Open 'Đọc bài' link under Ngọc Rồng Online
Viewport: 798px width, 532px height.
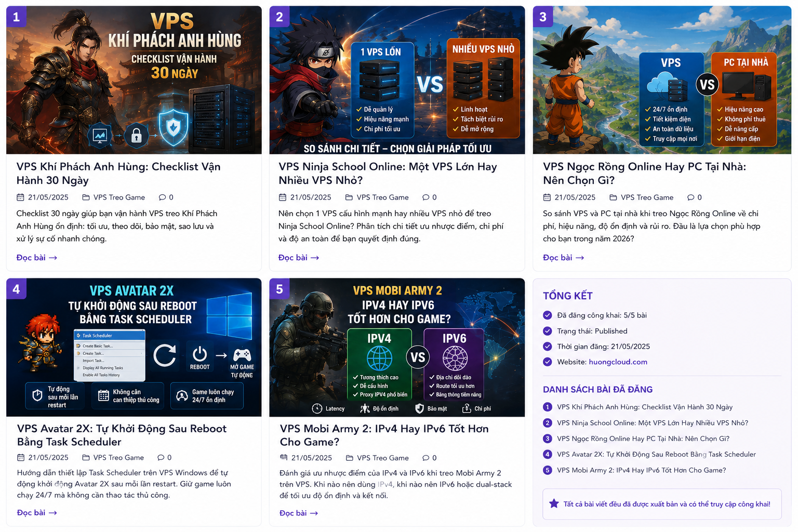tap(564, 258)
